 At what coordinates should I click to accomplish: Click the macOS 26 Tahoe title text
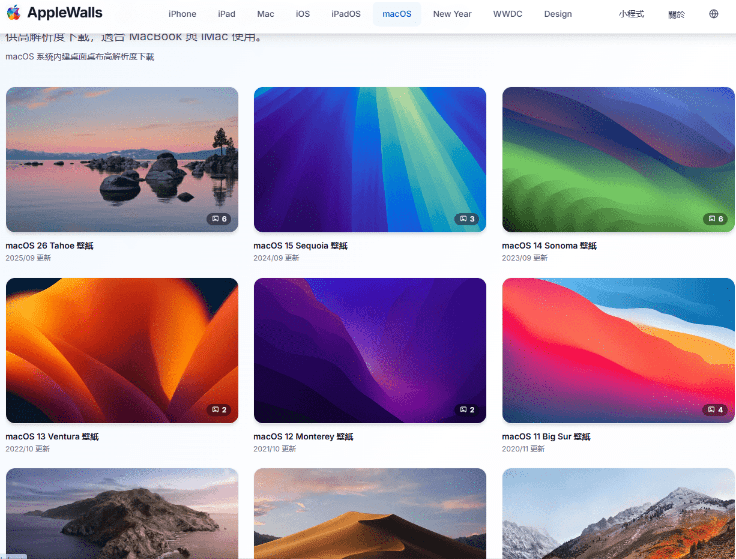tap(49, 245)
